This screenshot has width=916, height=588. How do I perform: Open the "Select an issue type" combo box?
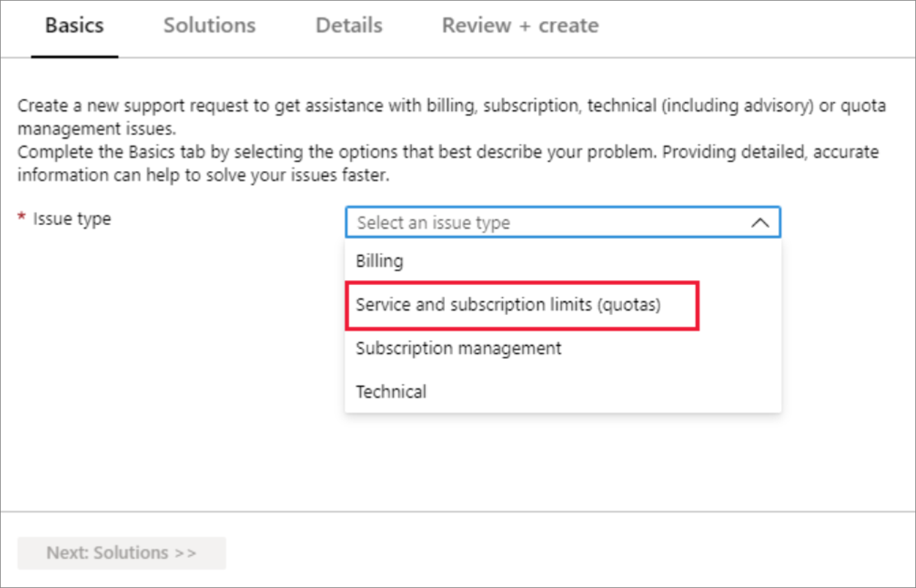click(x=563, y=222)
